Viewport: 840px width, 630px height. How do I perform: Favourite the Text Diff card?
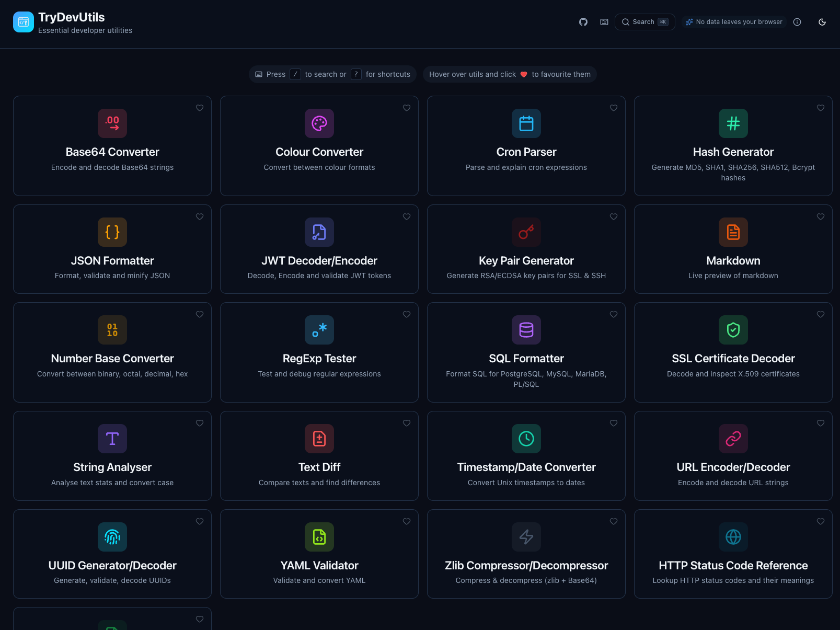coord(407,423)
